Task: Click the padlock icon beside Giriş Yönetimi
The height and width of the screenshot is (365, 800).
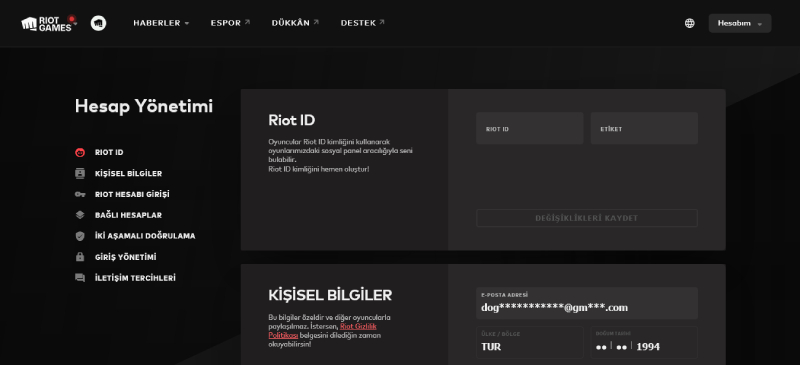Action: pyautogui.click(x=80, y=257)
